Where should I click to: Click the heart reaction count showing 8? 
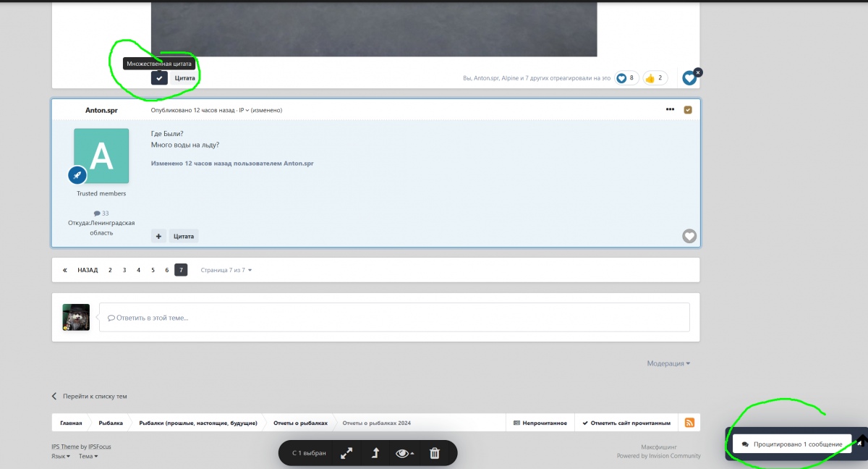pyautogui.click(x=626, y=78)
